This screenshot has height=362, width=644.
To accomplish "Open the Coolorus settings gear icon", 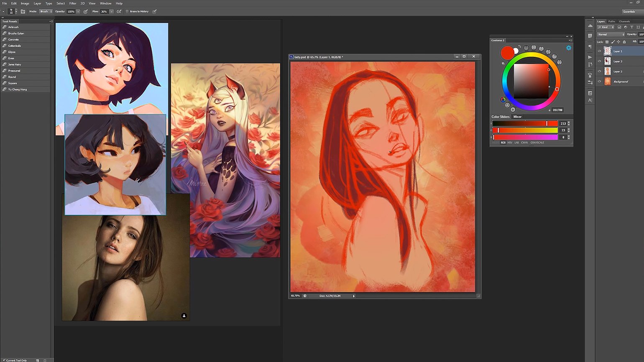I will (569, 48).
